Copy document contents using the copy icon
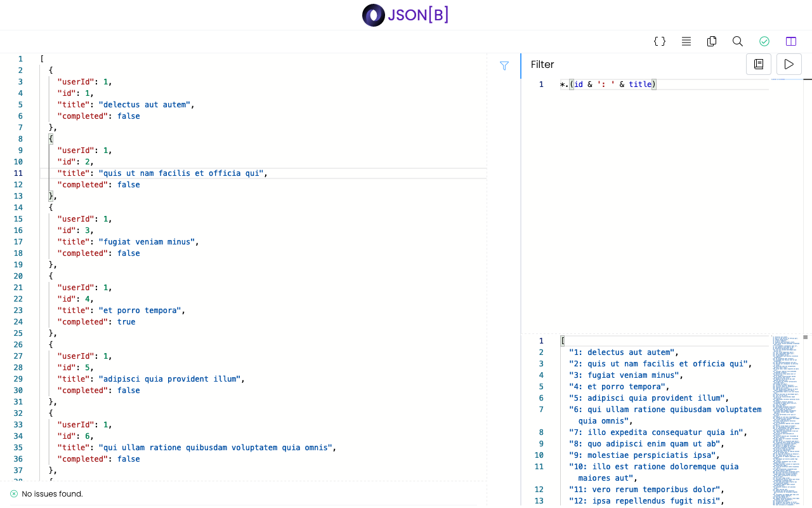This screenshot has width=812, height=508. tap(712, 41)
